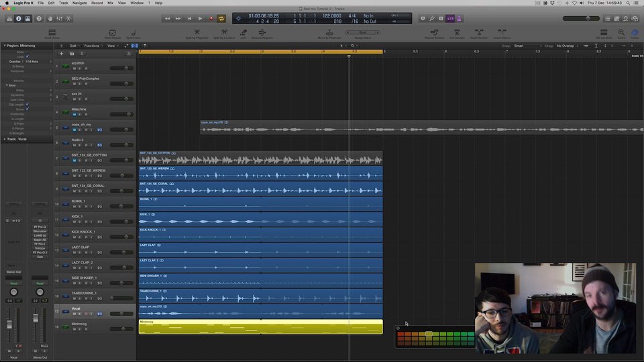Click the Zoom toolbar icon
Image resolution: width=644 pixels, height=362 pixels.
(621, 34)
